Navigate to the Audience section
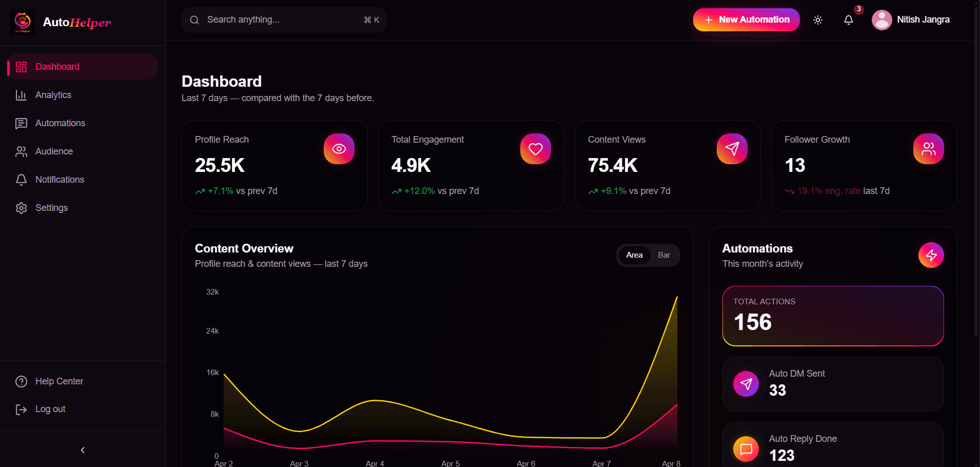Screen dimensions: 980x467 click(54, 151)
